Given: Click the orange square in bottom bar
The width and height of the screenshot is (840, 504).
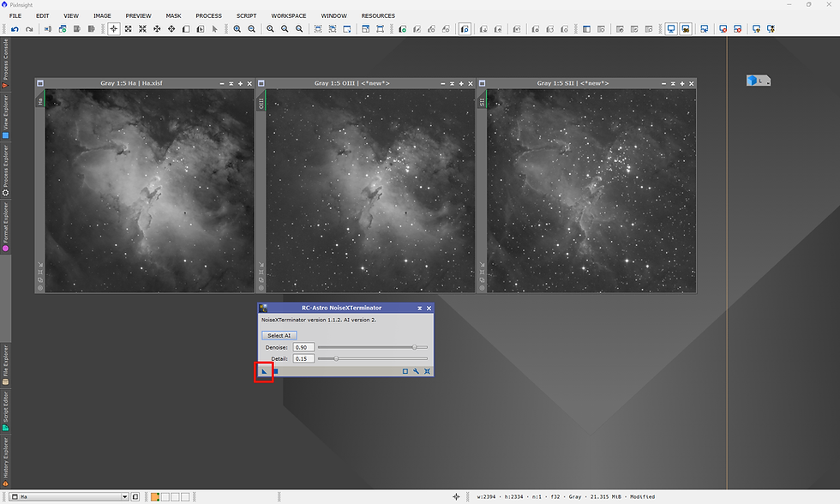Looking at the screenshot, I should (155, 497).
